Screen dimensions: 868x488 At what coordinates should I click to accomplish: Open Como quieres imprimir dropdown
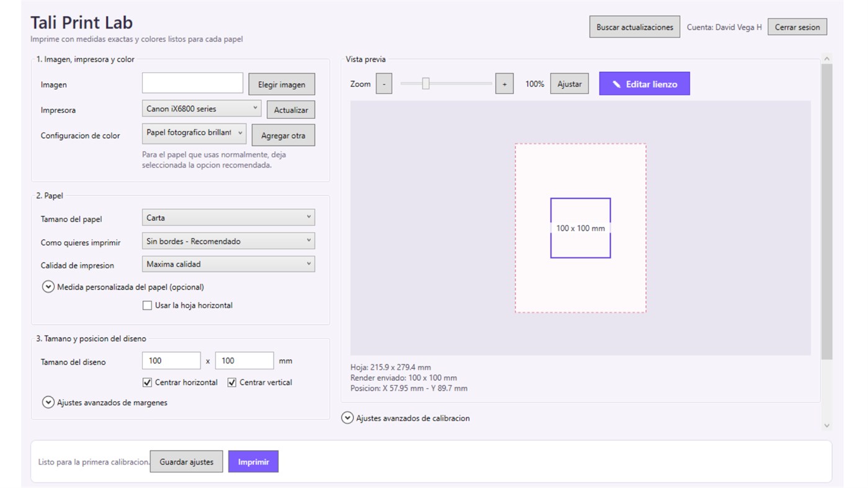click(x=228, y=241)
